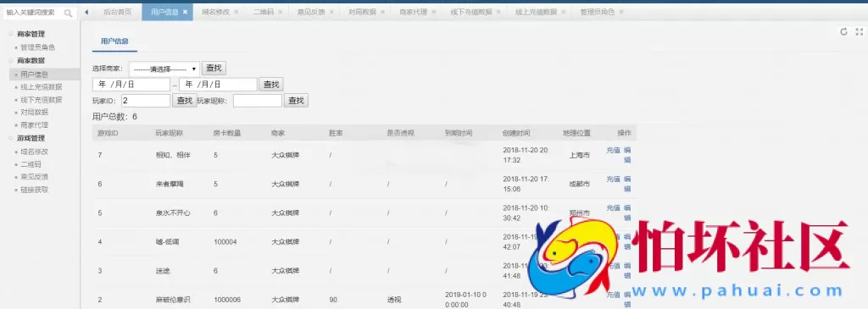Screen dimensions: 868x309
Task: Click 查找 next to merchant dropdown
Action: click(x=214, y=68)
